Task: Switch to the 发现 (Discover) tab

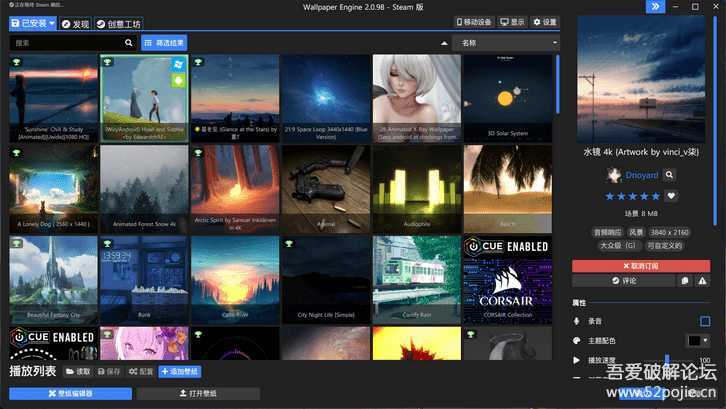Action: pyautogui.click(x=75, y=23)
